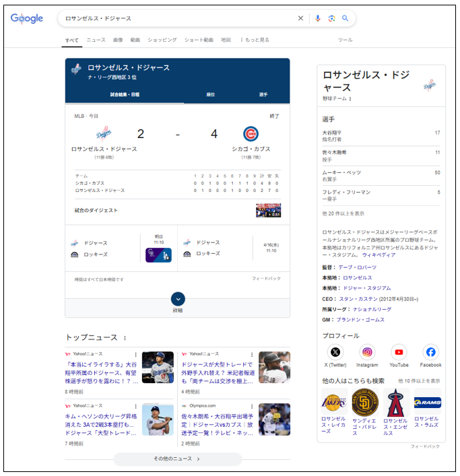Open the ショート動画 tab

pos(199,40)
